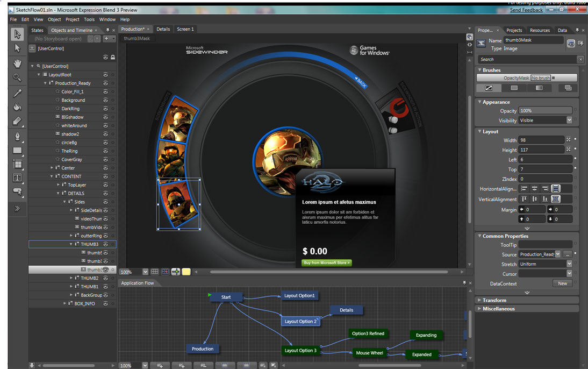
Task: Select the Layout Option1 flow node
Action: [299, 296]
